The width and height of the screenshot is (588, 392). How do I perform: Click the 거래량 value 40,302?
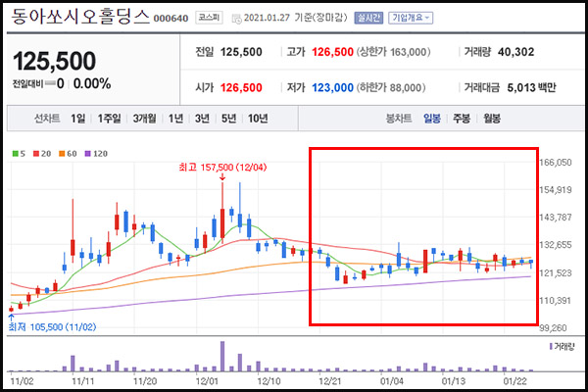click(x=516, y=52)
